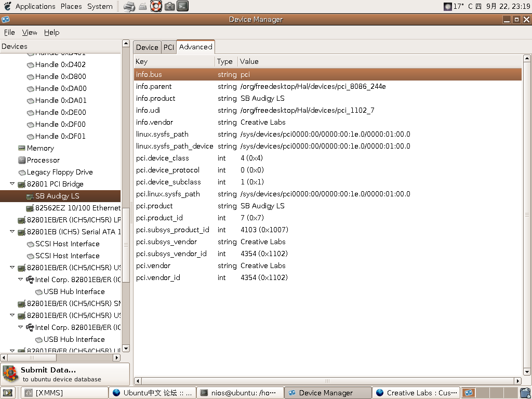This screenshot has height=399, width=532.
Task: Select the Handle 0xD800 tree item
Action: click(60, 77)
